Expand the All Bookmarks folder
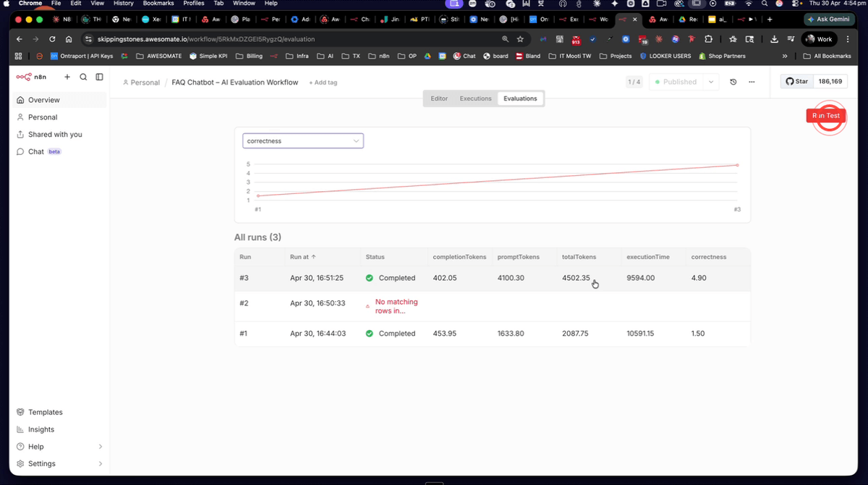The width and height of the screenshot is (868, 485). click(826, 56)
